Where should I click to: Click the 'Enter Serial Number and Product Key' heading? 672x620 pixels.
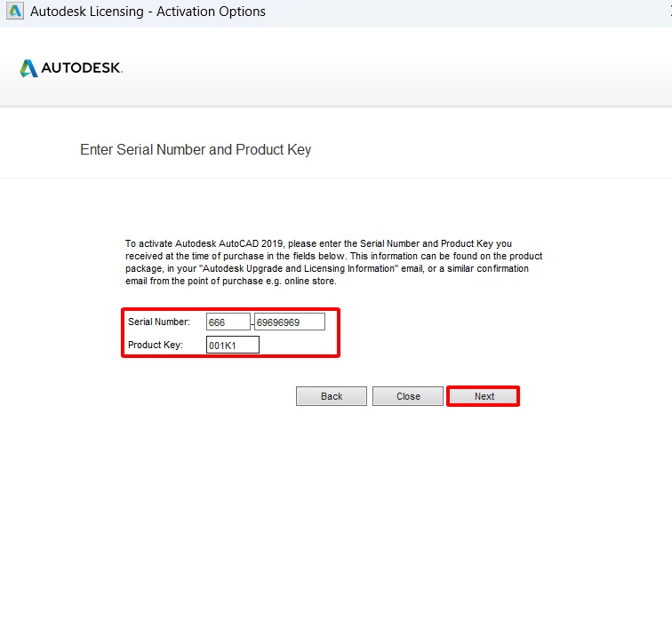196,149
